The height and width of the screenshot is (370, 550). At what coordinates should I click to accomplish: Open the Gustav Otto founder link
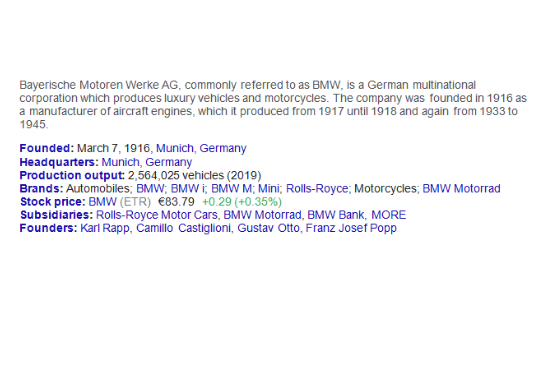[269, 228]
